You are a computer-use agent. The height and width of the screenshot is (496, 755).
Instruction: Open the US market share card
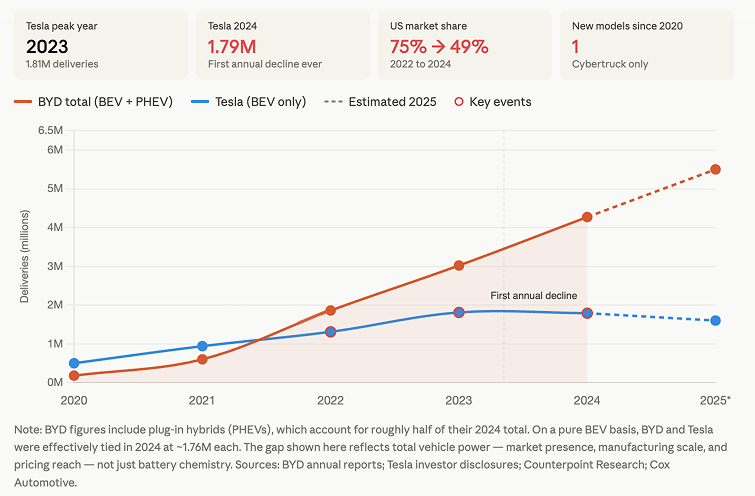pos(465,45)
